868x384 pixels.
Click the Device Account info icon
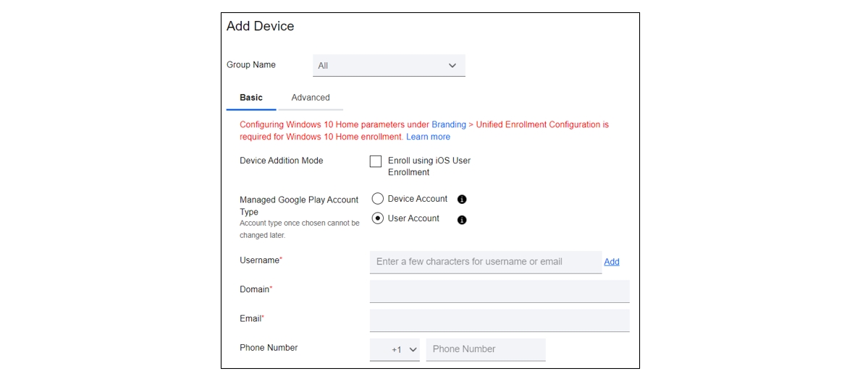(x=462, y=199)
